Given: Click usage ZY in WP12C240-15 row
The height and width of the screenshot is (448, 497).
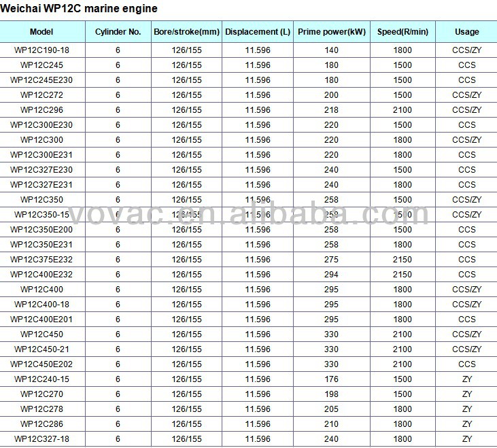Looking at the screenshot, I should pos(467,379).
